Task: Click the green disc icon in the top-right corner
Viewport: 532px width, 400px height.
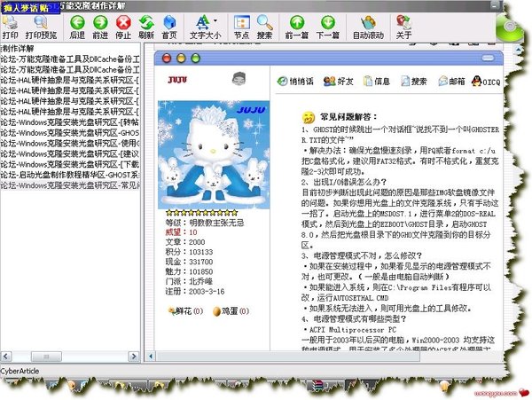Action: [509, 28]
